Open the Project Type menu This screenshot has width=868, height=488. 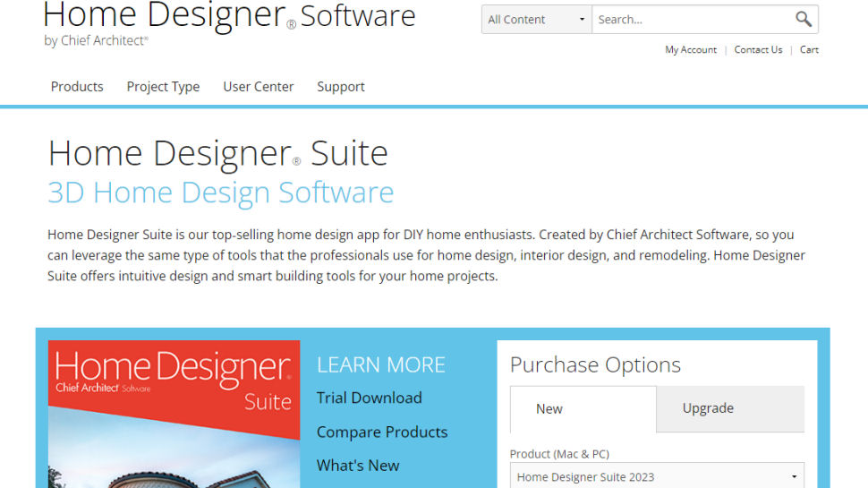tap(163, 87)
